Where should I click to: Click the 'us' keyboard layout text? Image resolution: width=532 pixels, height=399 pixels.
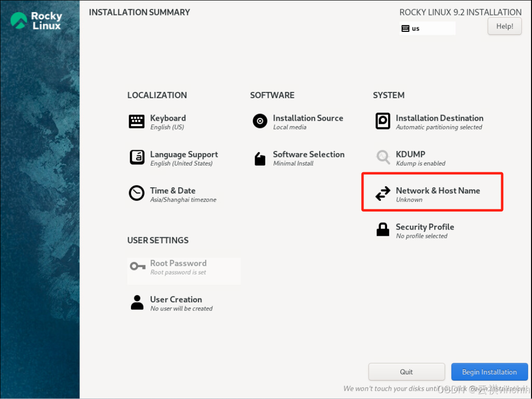pos(415,28)
